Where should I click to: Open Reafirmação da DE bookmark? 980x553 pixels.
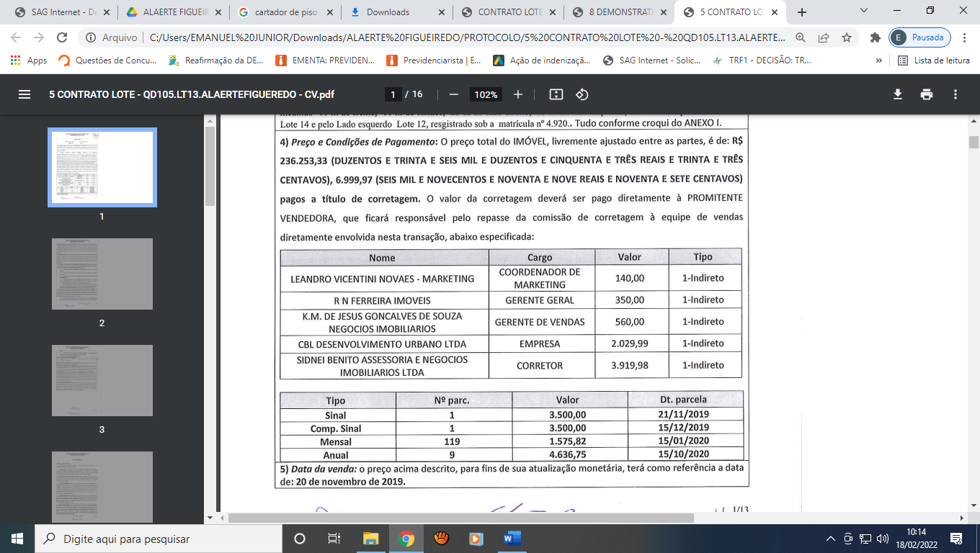215,60
